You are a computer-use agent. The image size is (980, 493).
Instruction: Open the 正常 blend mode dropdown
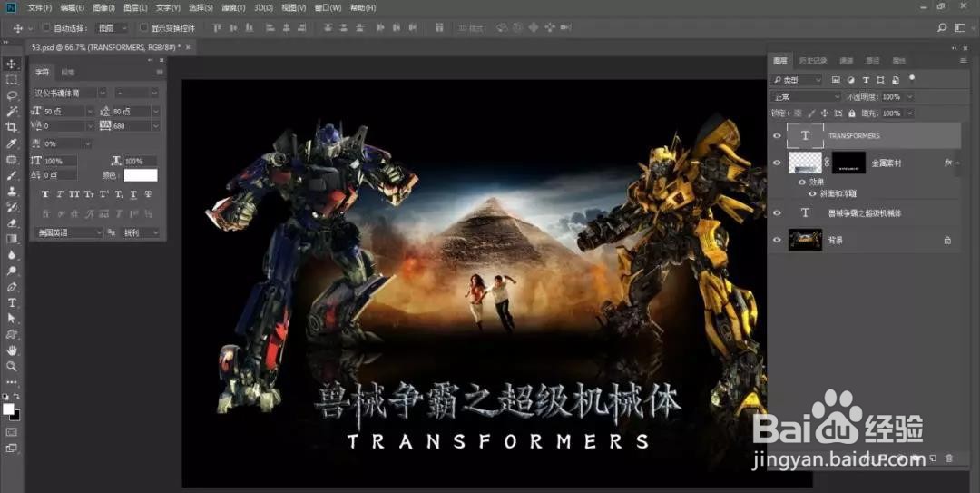807,97
